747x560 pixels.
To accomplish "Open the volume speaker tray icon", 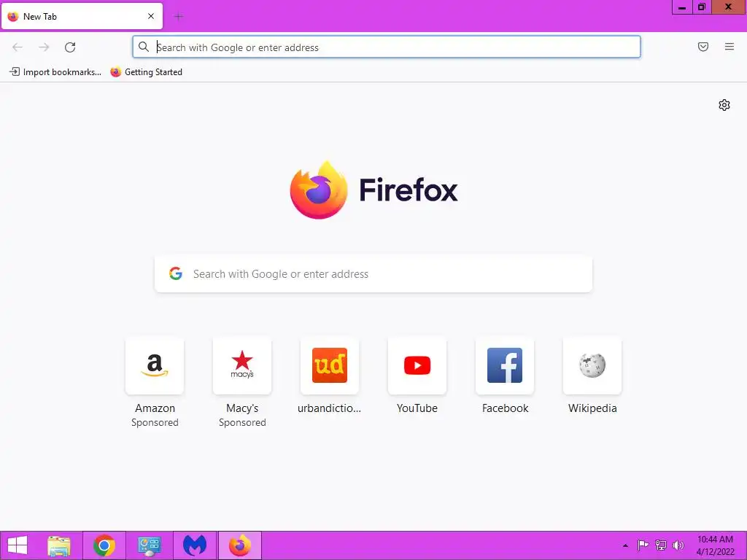I will [678, 545].
